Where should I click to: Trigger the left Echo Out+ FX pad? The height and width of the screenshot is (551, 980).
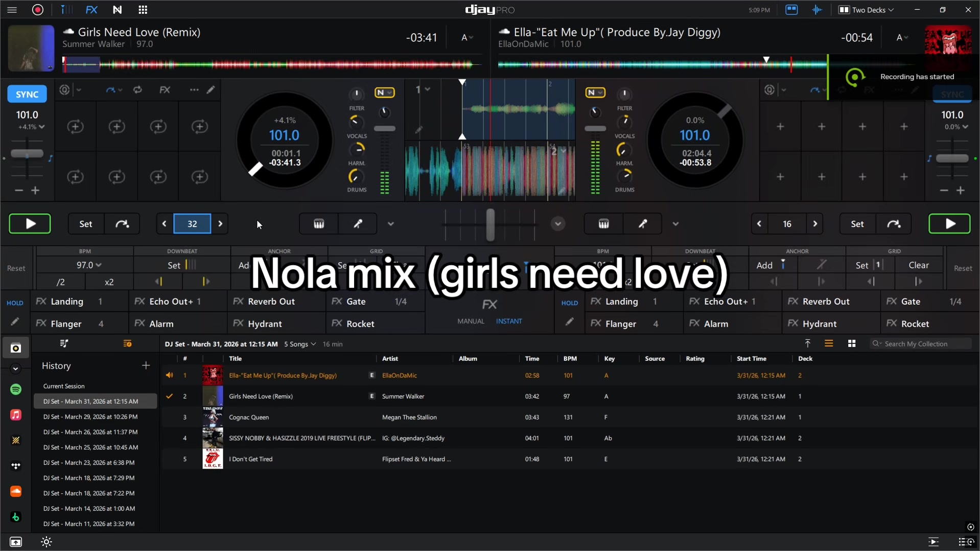coord(177,302)
